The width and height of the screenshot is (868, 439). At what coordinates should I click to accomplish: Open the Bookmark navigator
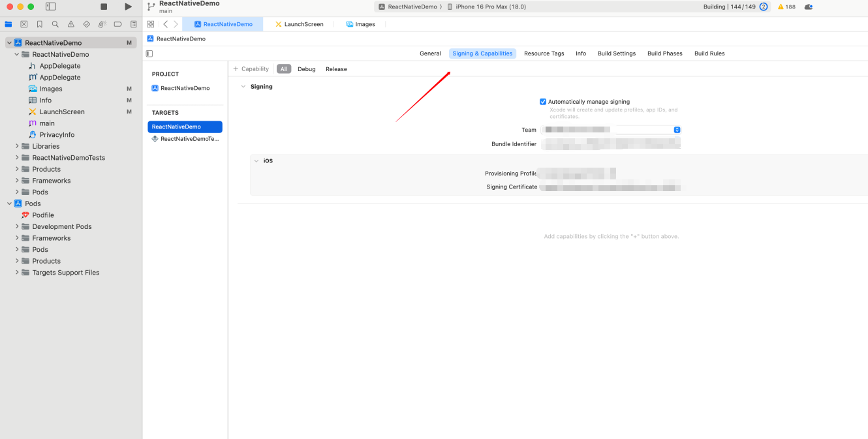coord(40,24)
